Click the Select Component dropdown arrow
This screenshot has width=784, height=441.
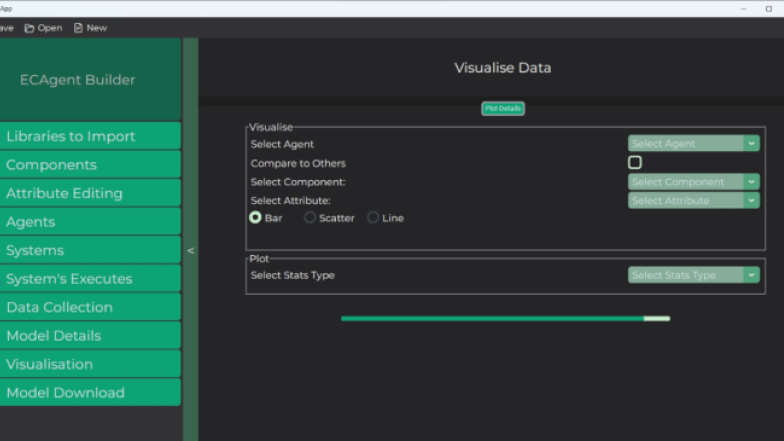click(x=752, y=182)
